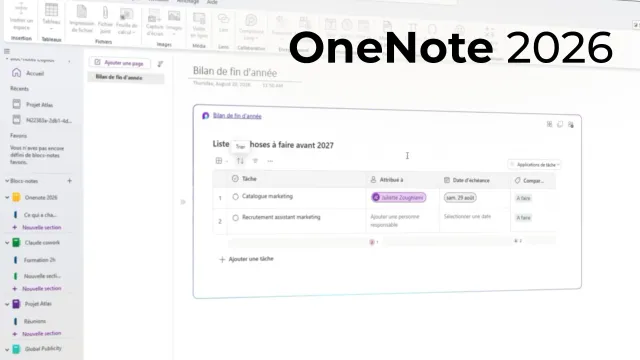This screenshot has height=360, width=640.
Task: Open the Bilan de fin d'année Loop link
Action: click(237, 116)
